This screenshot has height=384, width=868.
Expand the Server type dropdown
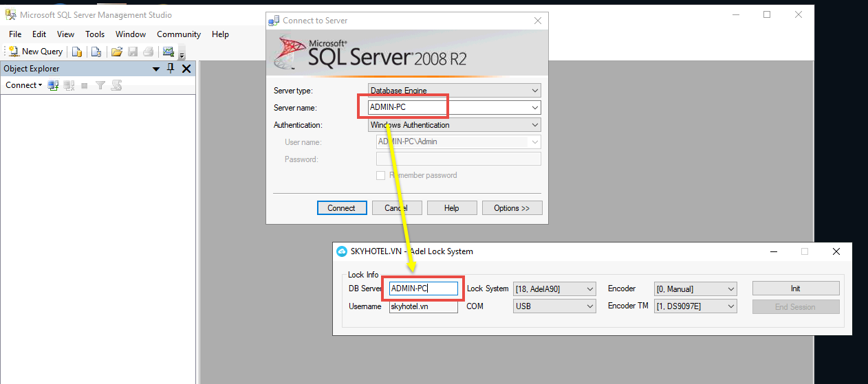coord(534,91)
